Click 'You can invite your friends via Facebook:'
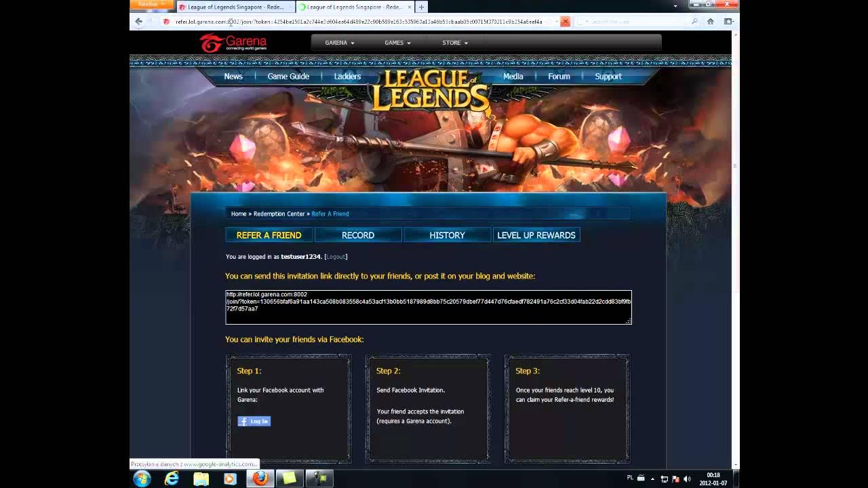The image size is (868, 488). pos(294,339)
